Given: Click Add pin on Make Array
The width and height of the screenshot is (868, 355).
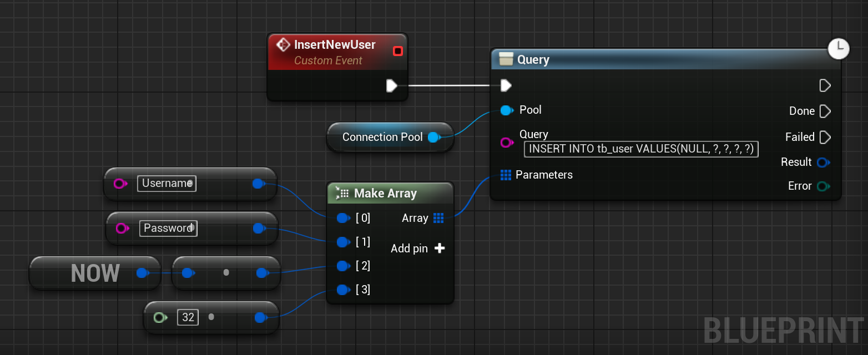Looking at the screenshot, I should tap(417, 248).
